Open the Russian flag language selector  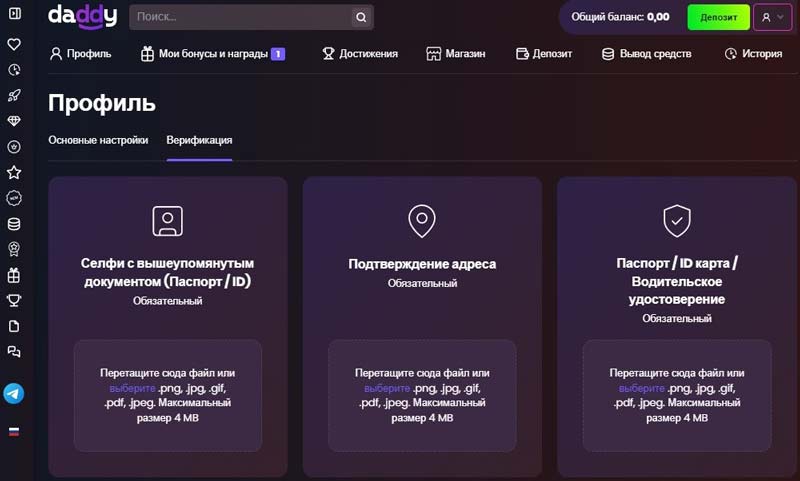pos(14,432)
